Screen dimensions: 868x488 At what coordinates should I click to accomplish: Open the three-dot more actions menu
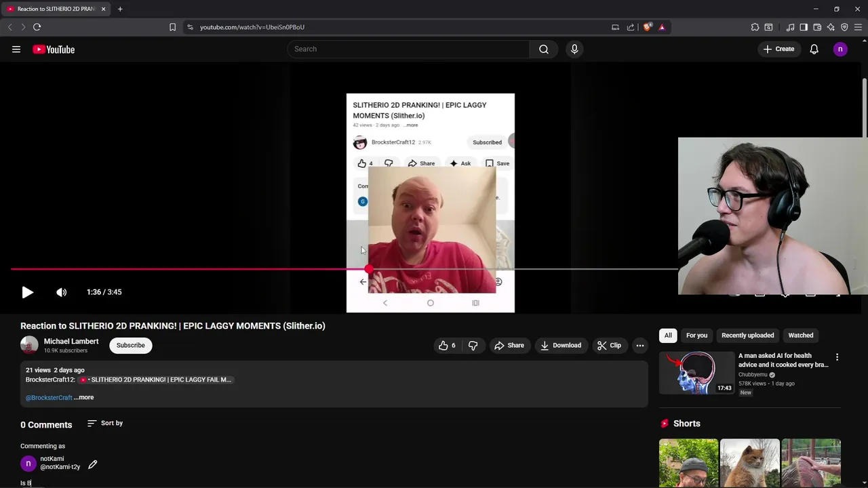[x=640, y=346]
